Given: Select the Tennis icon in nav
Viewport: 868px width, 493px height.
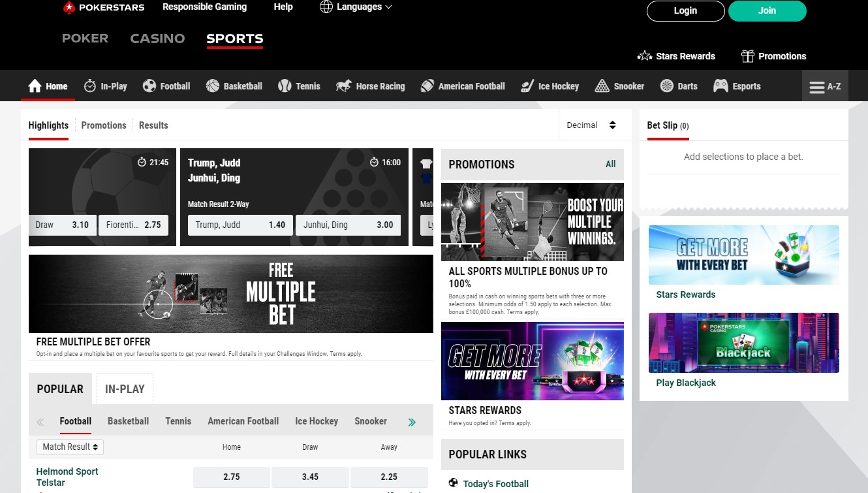Looking at the screenshot, I should tap(285, 86).
